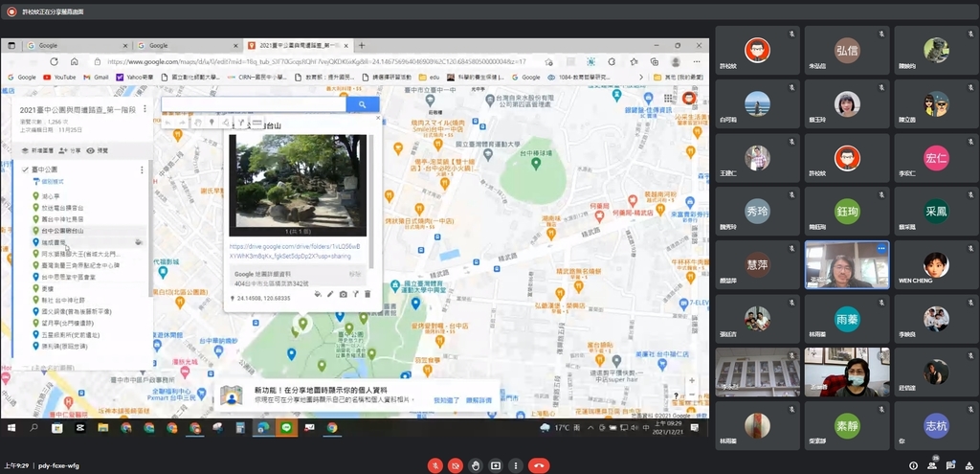980x474 pixels.
Task: Select the hand pan tool in map toolbar
Action: 197,123
